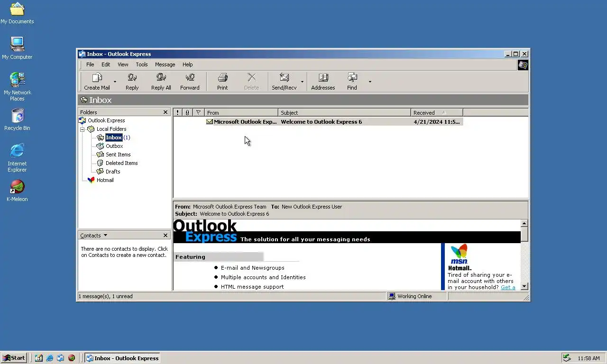The image size is (607, 364).
Task: Click the preview pane scrollbar thumb
Action: (524, 234)
